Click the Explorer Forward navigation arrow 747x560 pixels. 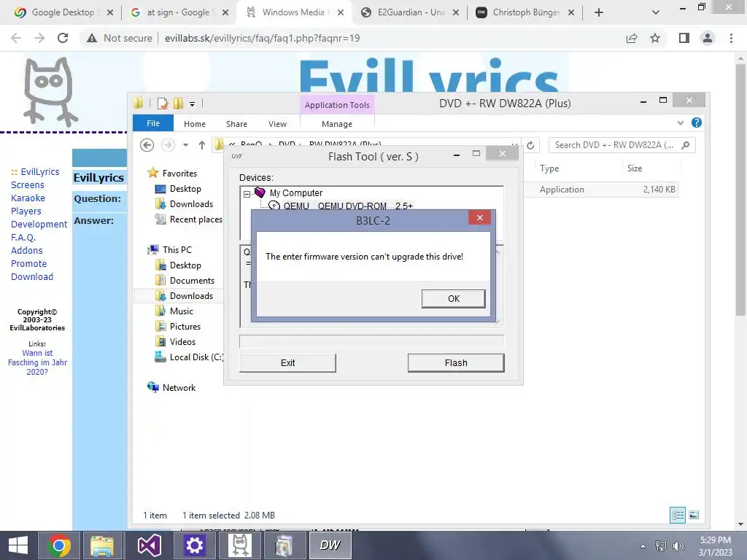tap(168, 145)
